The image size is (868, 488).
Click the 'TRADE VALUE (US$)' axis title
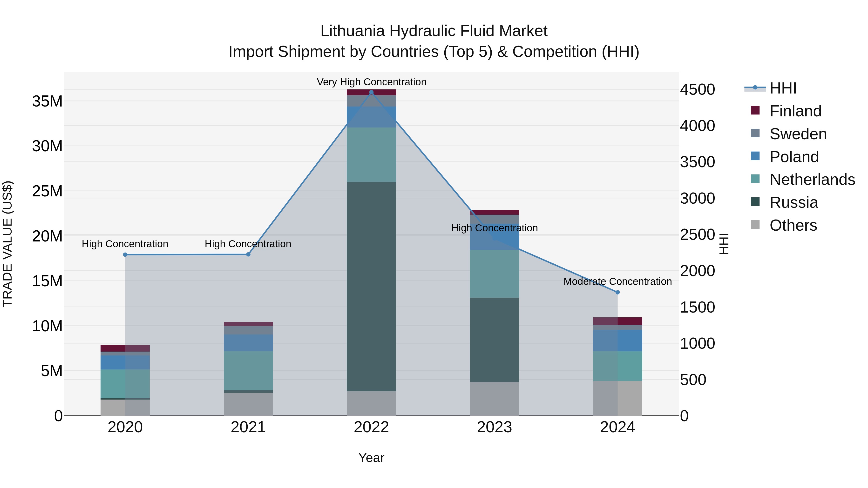click(x=7, y=244)
